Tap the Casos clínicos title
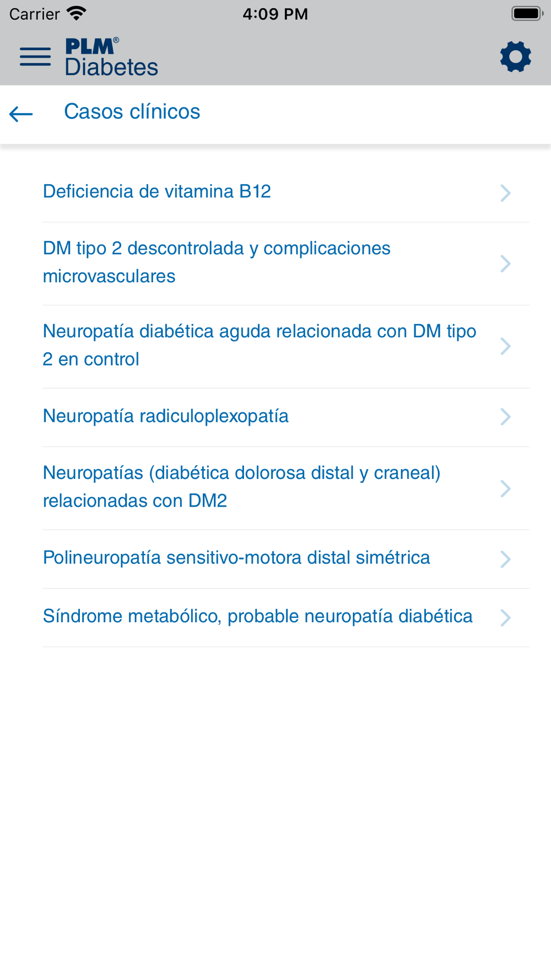Viewport: 551px width, 980px height. pos(132,112)
